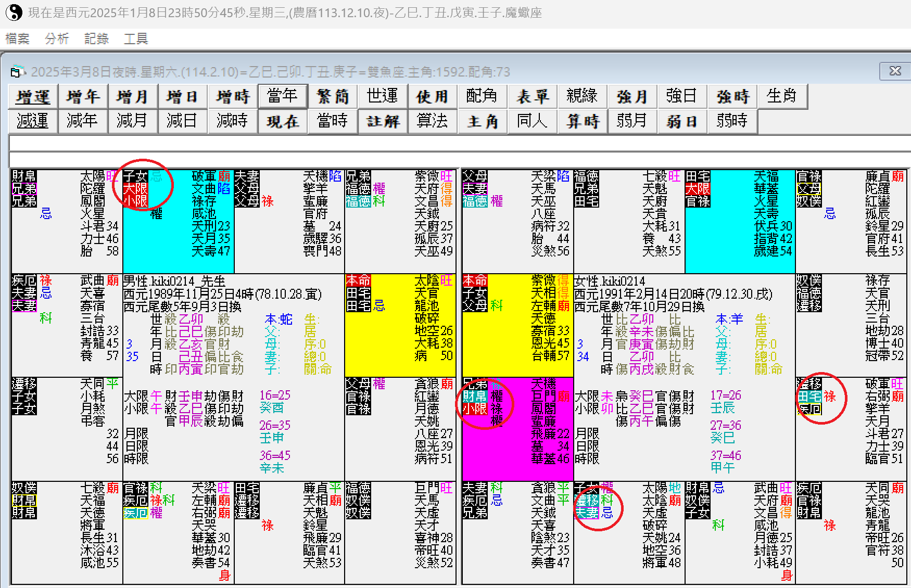Click 主角 to focus the main chart
Screen dimensions: 911x588
point(482,121)
